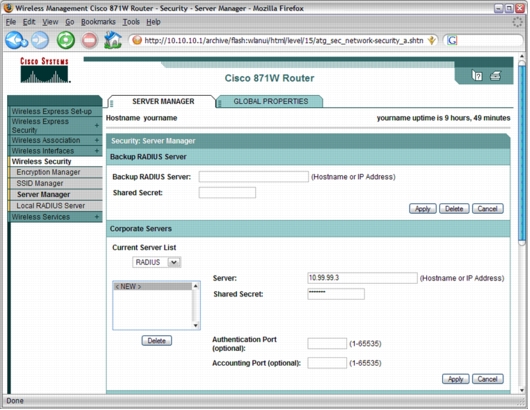Click the Print page icon
Viewport: 530px width, 410px height.
click(x=496, y=75)
